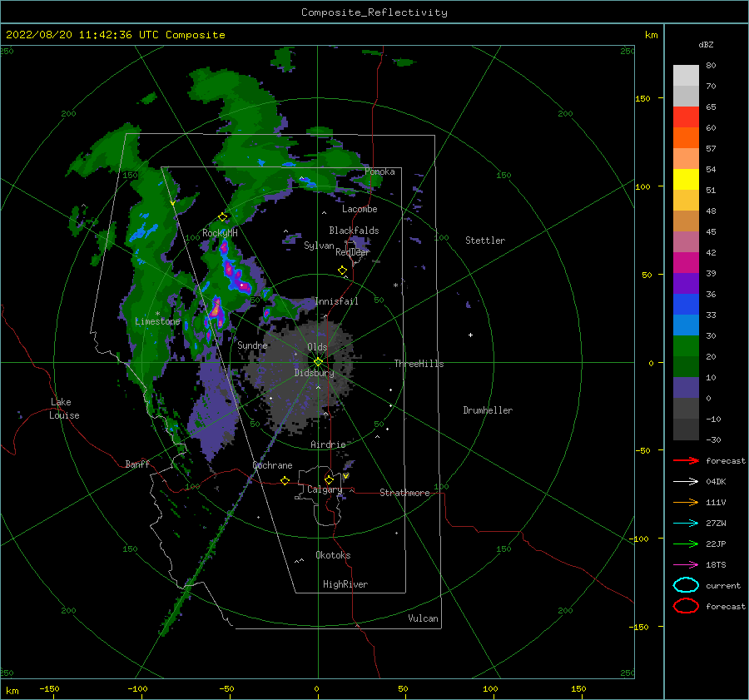Image resolution: width=749 pixels, height=700 pixels.
Task: Click yellow V marker northeast of Calgary
Action: pos(346,476)
